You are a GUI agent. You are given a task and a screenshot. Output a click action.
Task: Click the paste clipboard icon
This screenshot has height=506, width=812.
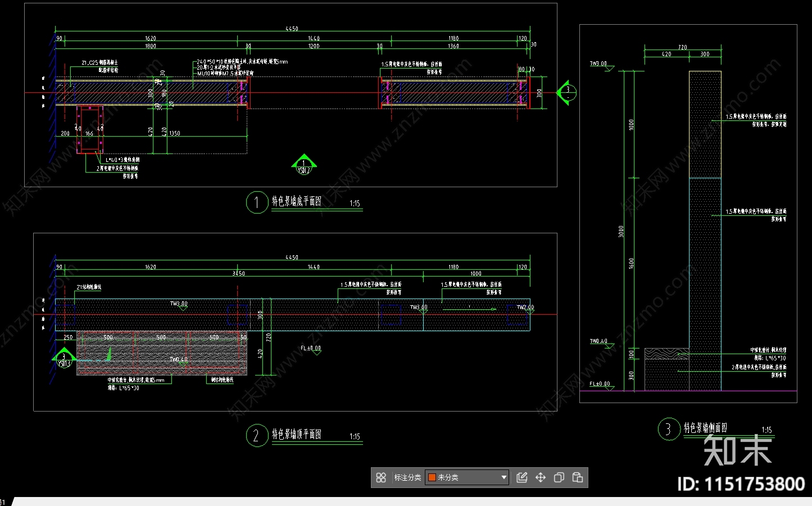coord(577,477)
